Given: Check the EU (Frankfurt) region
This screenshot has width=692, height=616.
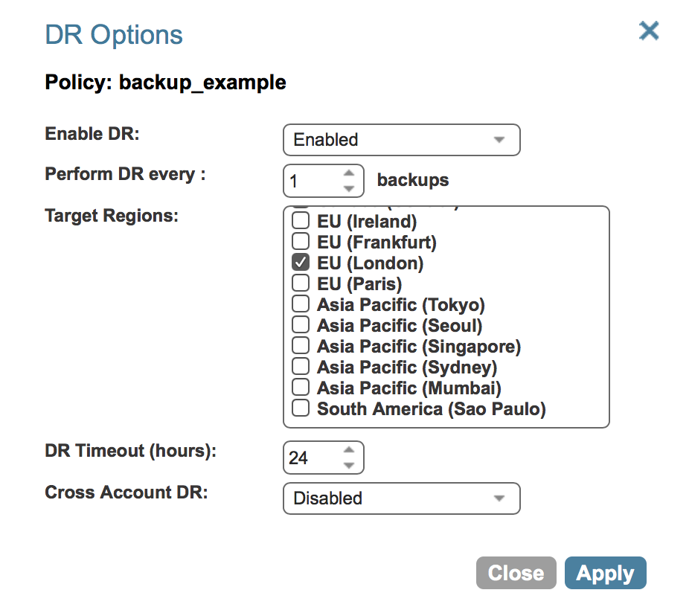Looking at the screenshot, I should pyautogui.click(x=301, y=241).
